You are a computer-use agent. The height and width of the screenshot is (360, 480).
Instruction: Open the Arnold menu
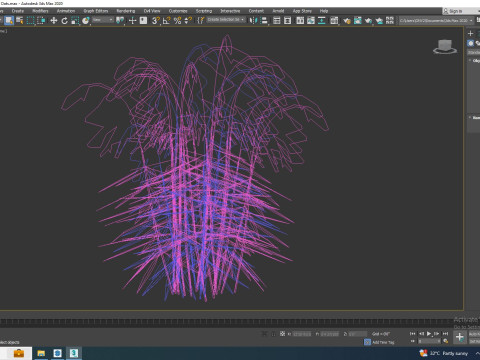click(278, 11)
